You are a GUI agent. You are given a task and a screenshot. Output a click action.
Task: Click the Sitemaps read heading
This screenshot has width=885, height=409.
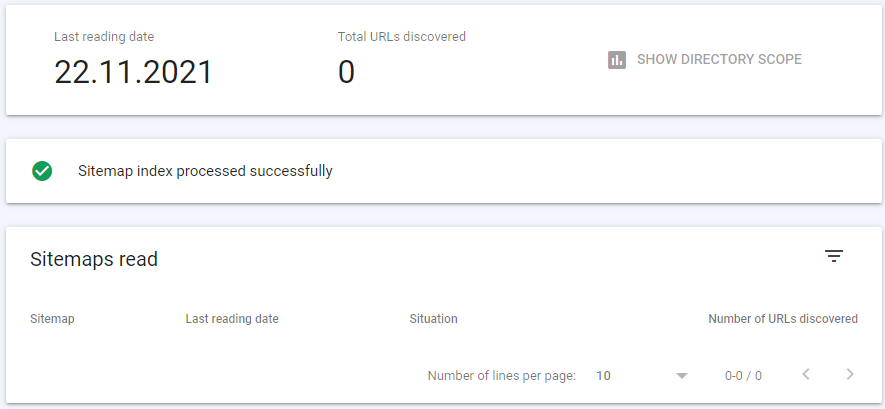[94, 259]
